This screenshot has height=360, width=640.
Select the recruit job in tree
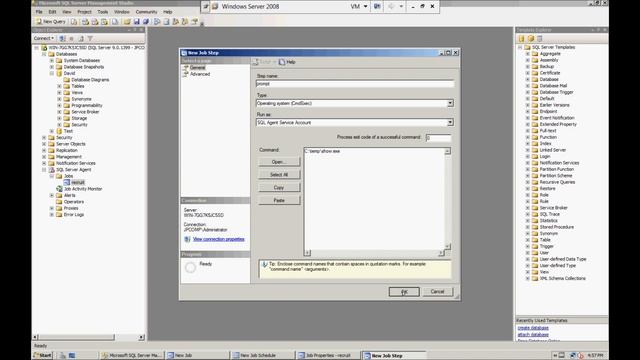(78, 182)
